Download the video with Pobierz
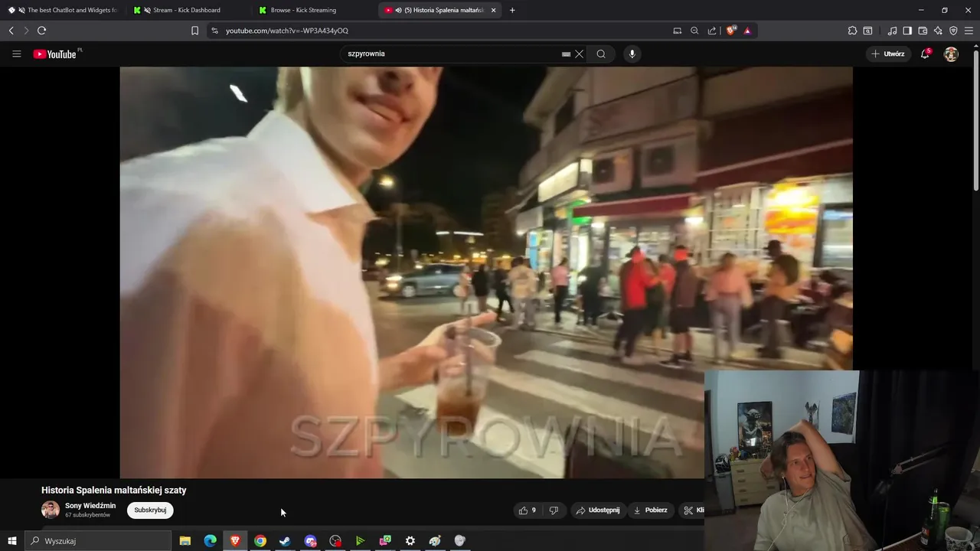The image size is (980, 551). click(650, 510)
